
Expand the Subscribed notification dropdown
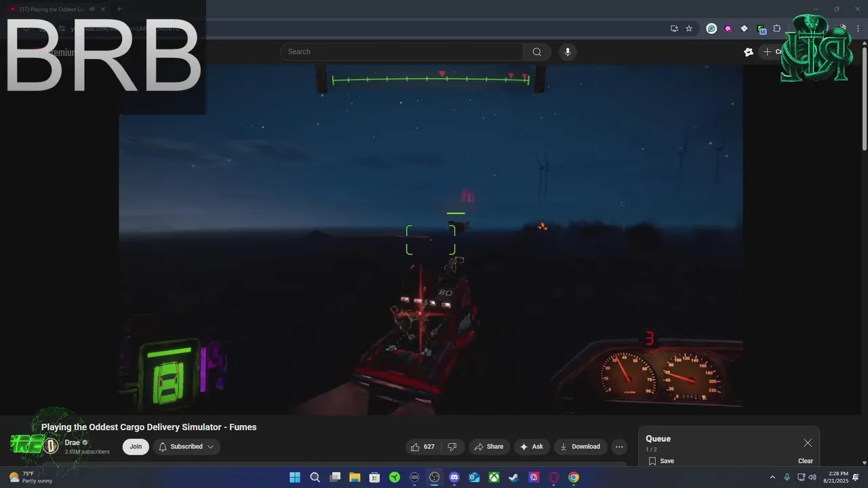point(186,447)
